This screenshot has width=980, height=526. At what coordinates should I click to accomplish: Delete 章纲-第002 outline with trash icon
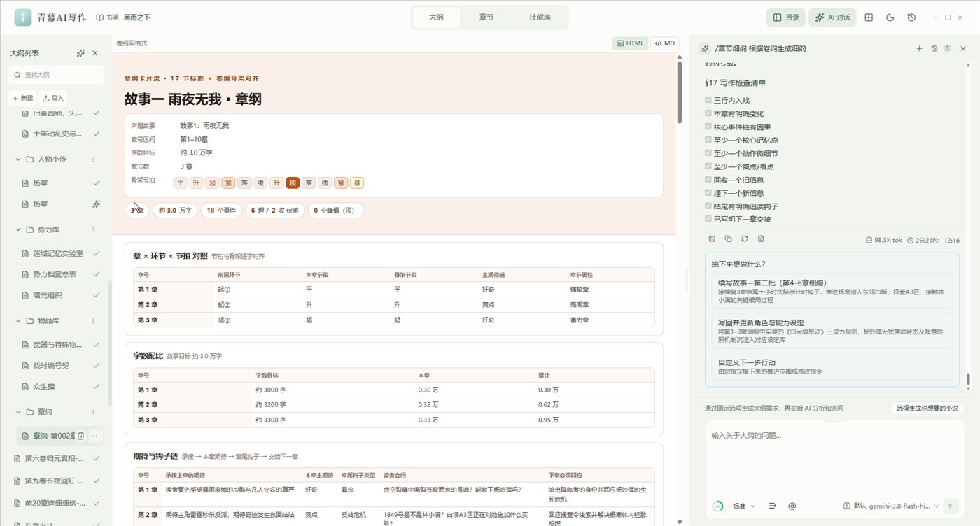pyautogui.click(x=80, y=436)
